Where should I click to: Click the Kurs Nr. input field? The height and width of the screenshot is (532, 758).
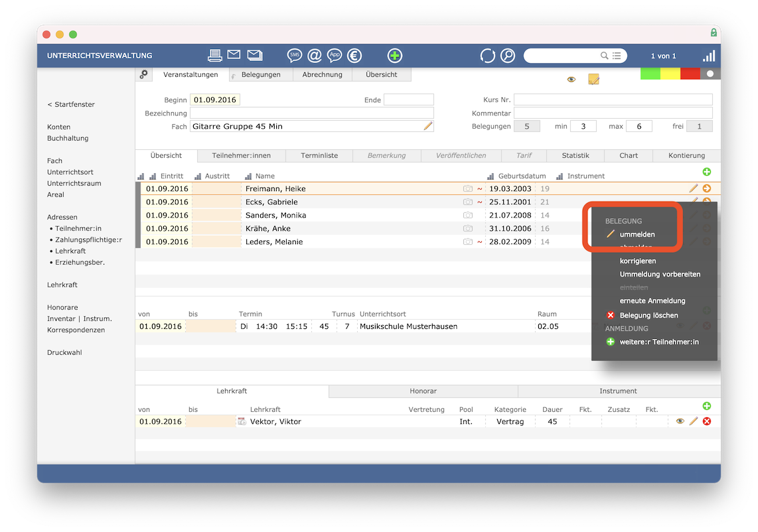coord(613,100)
